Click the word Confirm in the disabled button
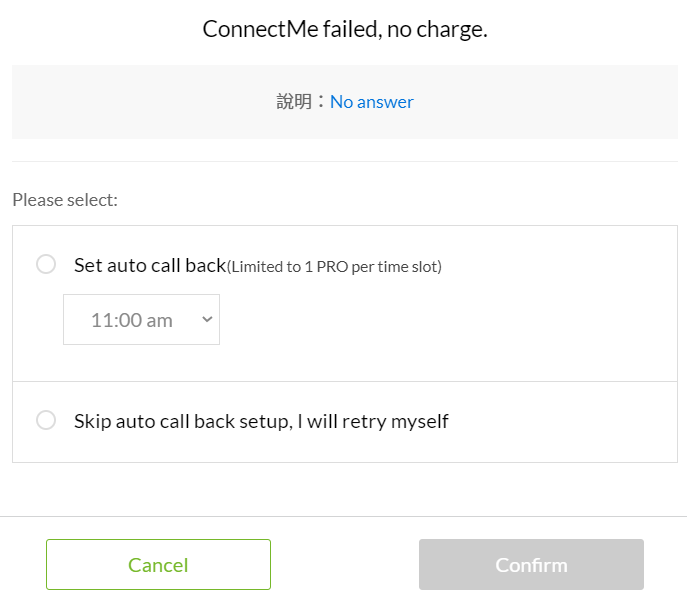 [531, 565]
